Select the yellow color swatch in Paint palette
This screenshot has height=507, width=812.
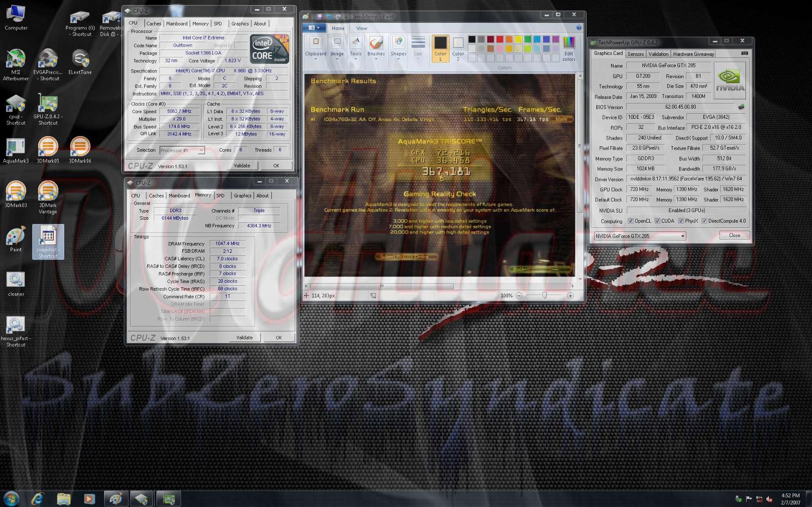pos(519,39)
